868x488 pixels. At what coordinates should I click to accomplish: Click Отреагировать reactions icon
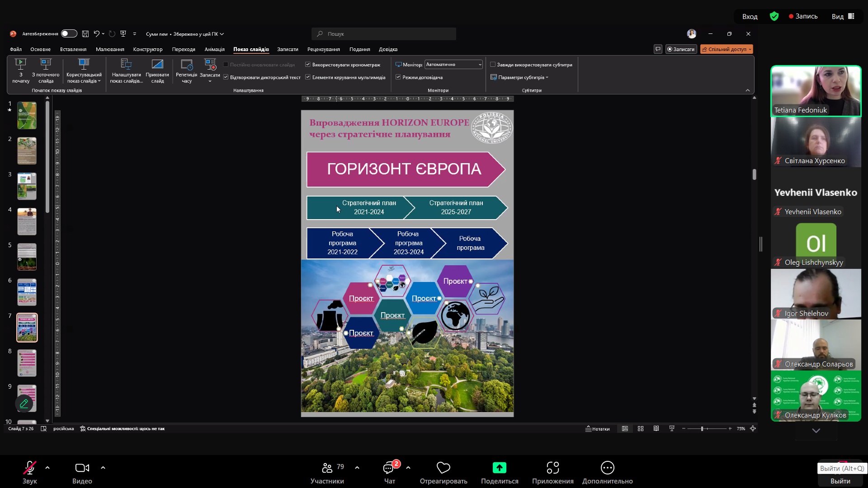tap(443, 468)
